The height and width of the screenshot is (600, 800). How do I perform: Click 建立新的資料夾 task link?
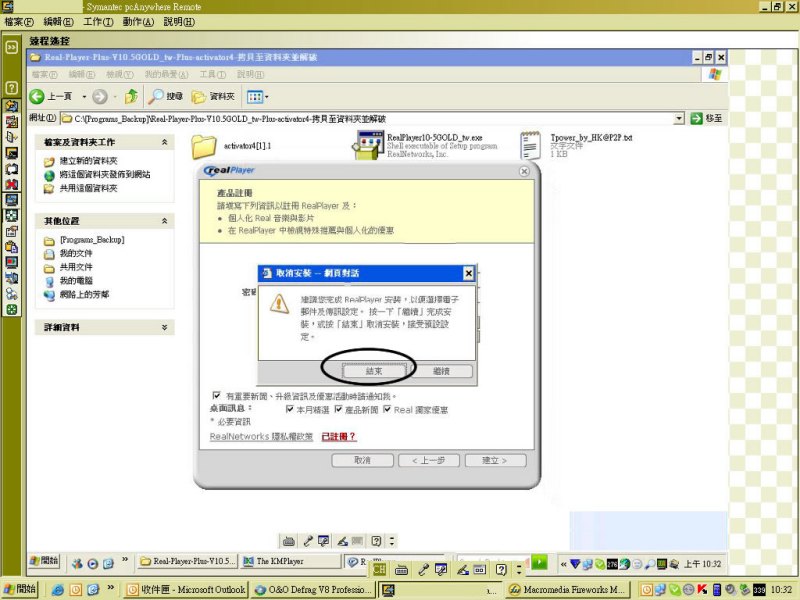click(88, 161)
